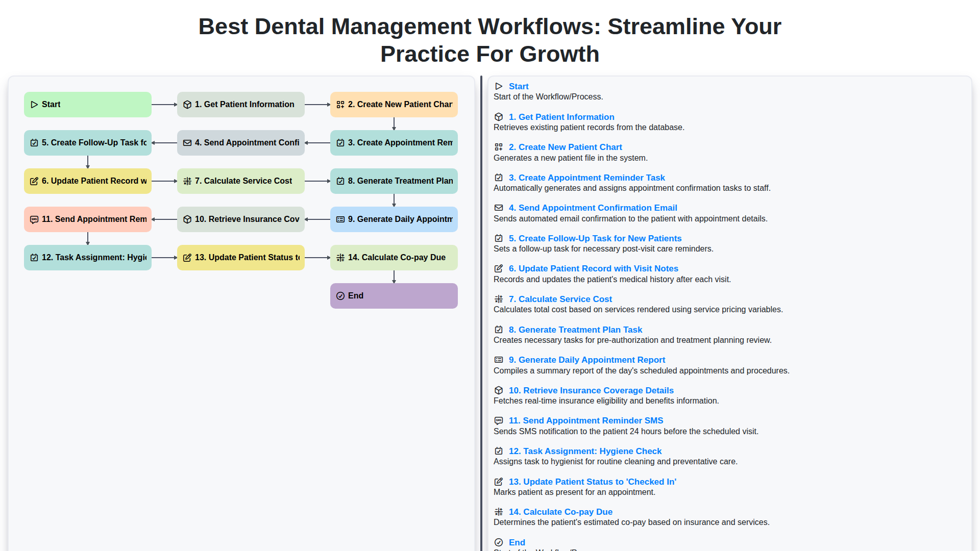Open the '14. Calculate Co-pay Due' link
This screenshot has height=551, width=980.
[560, 512]
